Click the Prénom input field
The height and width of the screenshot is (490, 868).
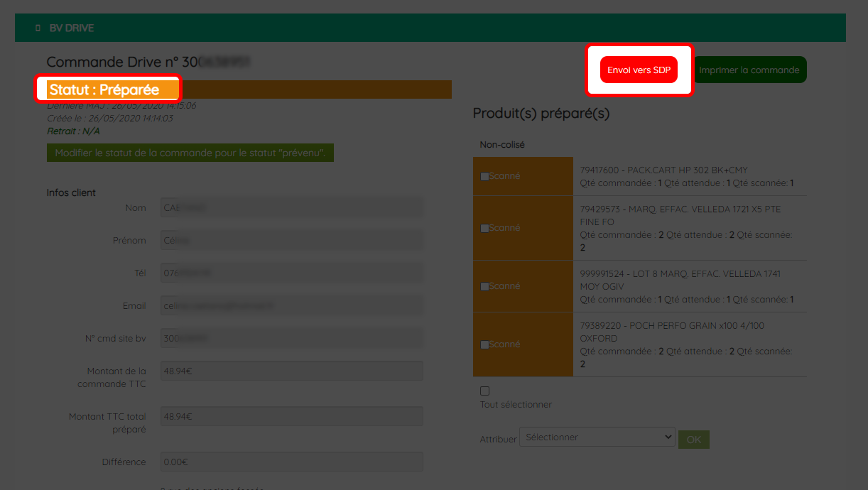click(x=292, y=240)
